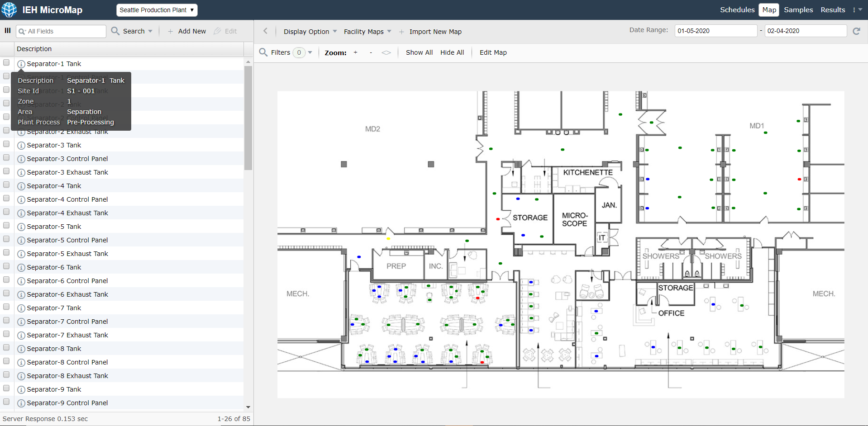The image size is (868, 426).
Task: Click the list's vertical scrollbar thumb
Action: click(248, 118)
